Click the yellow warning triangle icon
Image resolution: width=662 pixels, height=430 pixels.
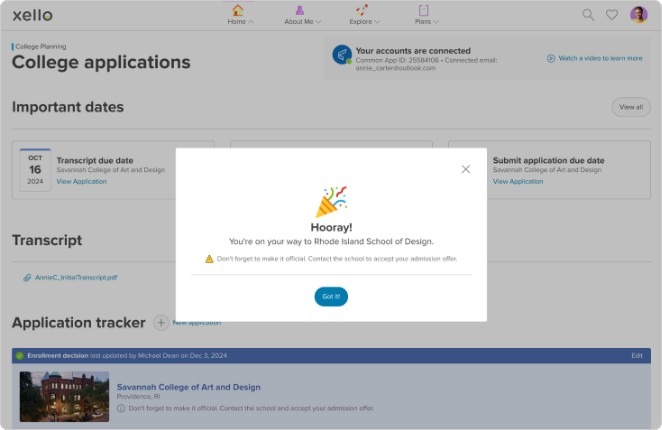pos(209,259)
